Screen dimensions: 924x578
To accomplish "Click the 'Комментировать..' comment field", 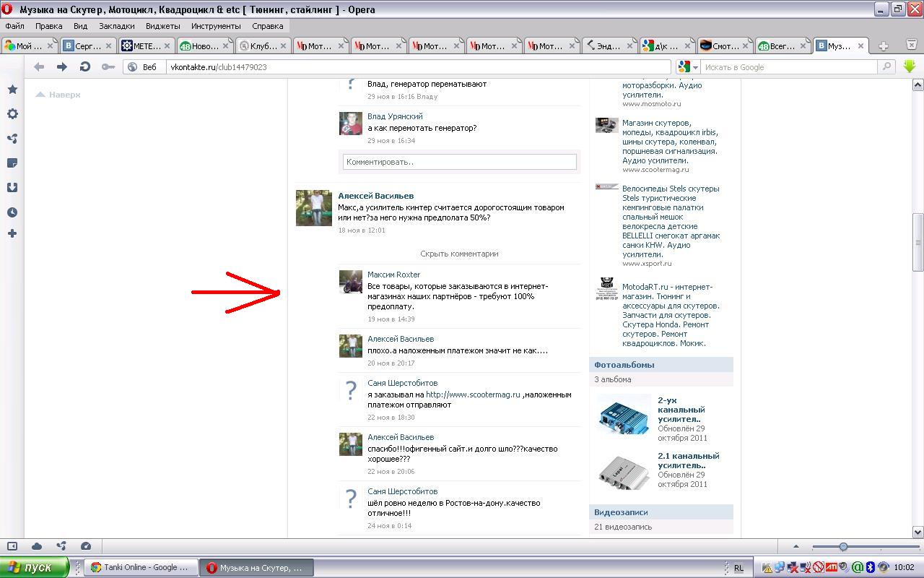I will [459, 162].
